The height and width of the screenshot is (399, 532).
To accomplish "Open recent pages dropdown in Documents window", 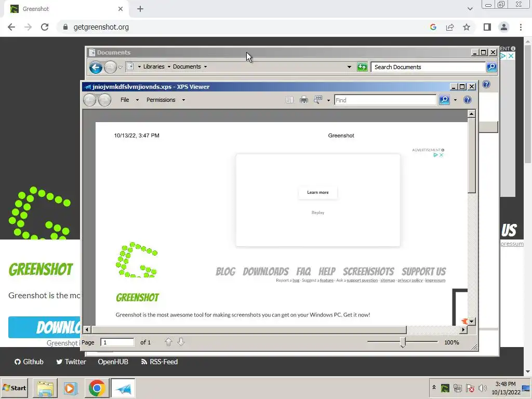I will point(120,67).
